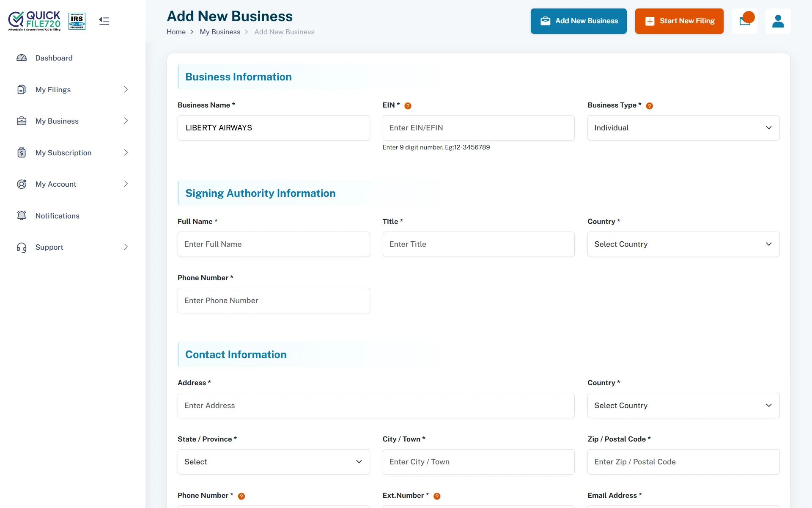Image resolution: width=812 pixels, height=508 pixels.
Task: Open the Business Type dropdown showing Individual
Action: click(683, 127)
